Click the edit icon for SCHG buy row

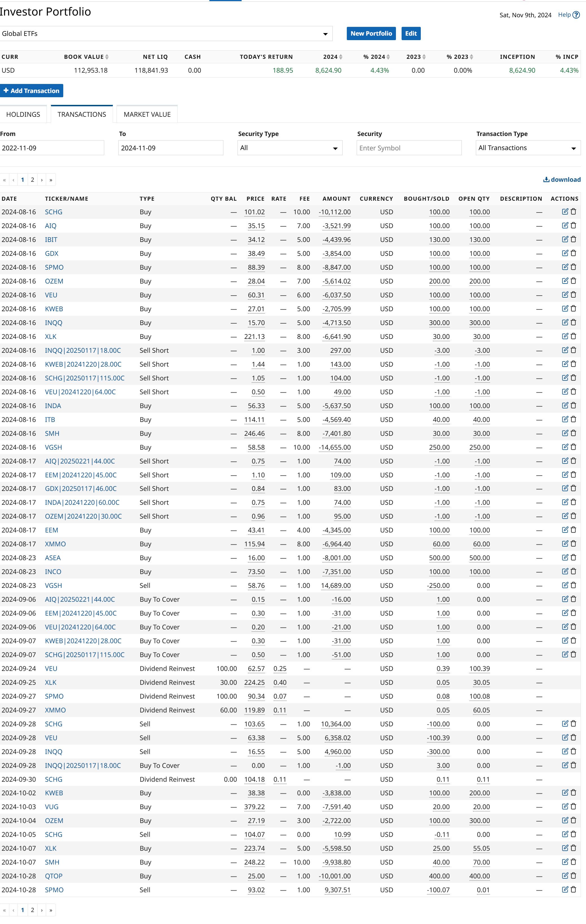(x=565, y=211)
